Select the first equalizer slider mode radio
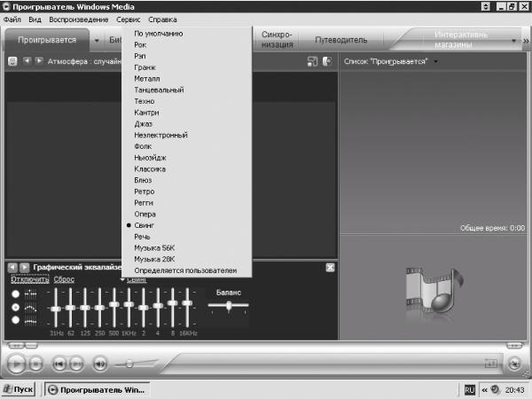This screenshot has height=399, width=532. coord(15,293)
